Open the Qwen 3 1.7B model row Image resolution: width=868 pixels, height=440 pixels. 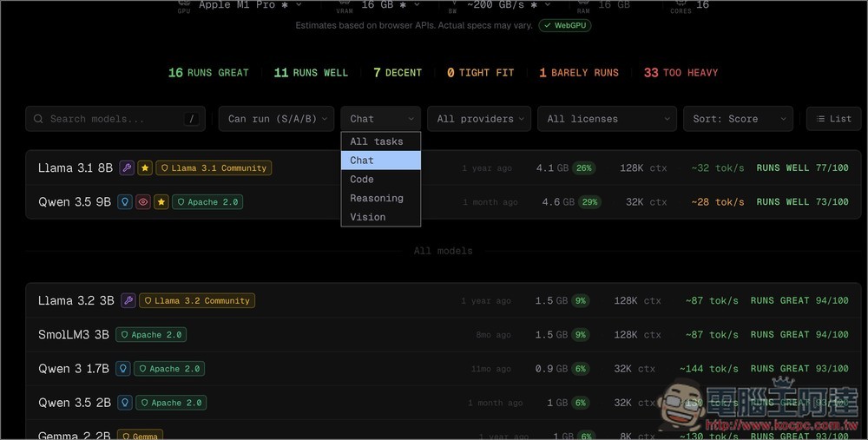443,369
